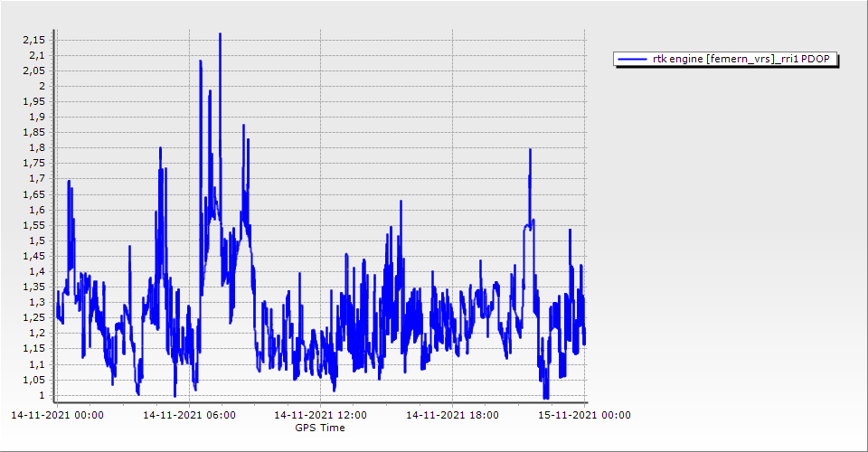Screen dimensions: 868x452
Task: Click the 1,5 Y-axis tick label
Action: pos(37,240)
